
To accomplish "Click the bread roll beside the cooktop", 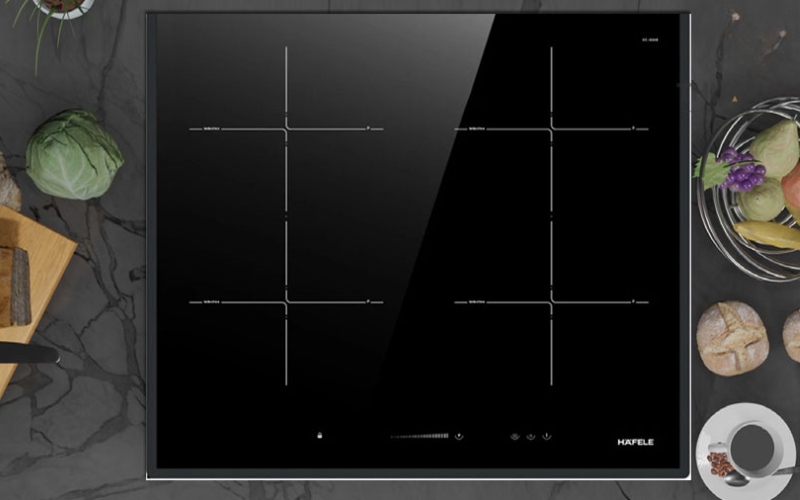I will tap(732, 337).
